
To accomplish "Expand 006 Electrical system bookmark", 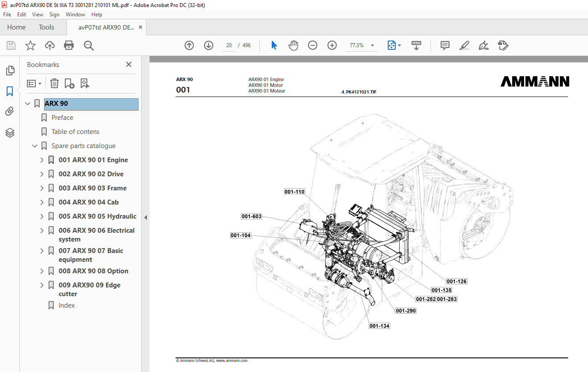I will pyautogui.click(x=42, y=231).
